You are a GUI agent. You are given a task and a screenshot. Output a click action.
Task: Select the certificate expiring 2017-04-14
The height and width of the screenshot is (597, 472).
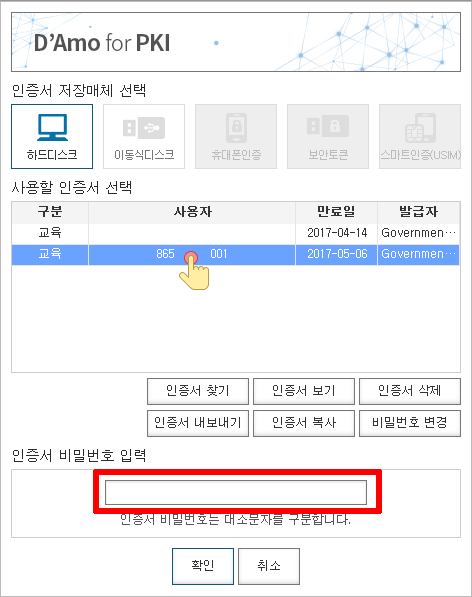coord(236,233)
